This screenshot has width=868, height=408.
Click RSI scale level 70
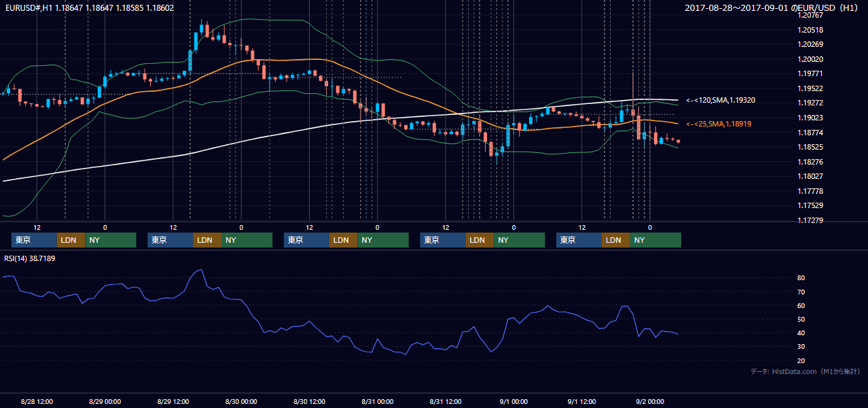point(801,292)
